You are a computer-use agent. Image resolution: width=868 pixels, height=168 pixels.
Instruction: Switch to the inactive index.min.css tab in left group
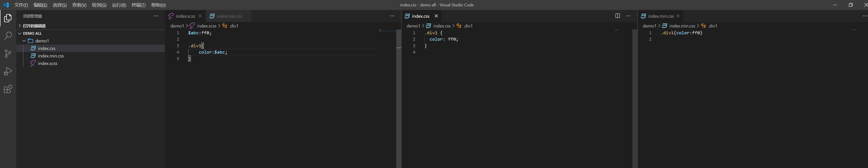coord(229,16)
